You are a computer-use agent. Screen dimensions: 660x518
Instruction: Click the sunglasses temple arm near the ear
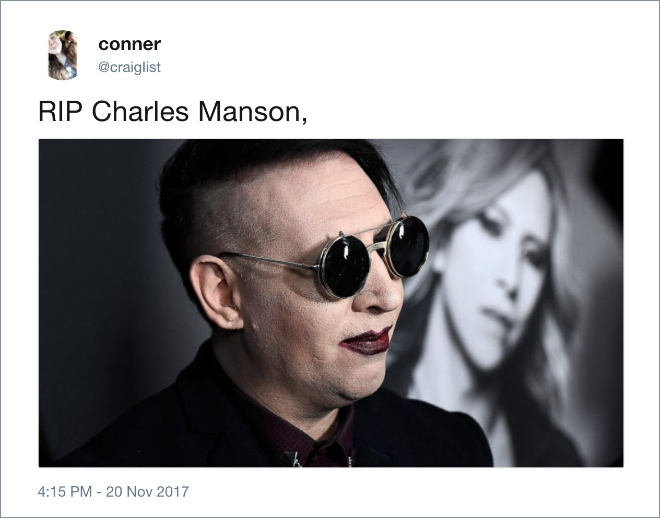[267, 259]
